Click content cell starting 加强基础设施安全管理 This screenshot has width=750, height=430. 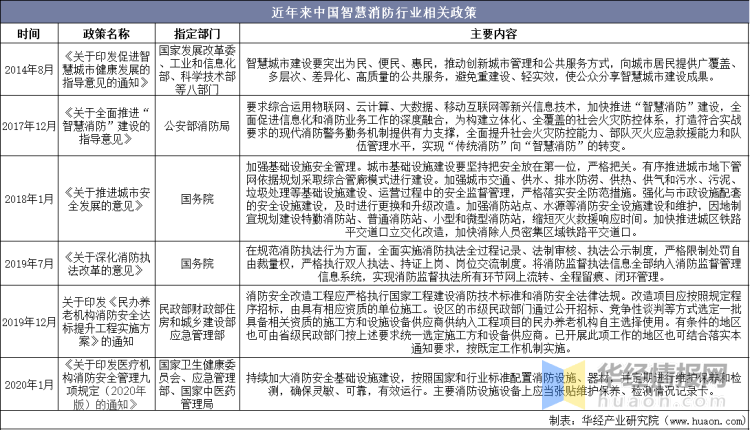click(494, 199)
